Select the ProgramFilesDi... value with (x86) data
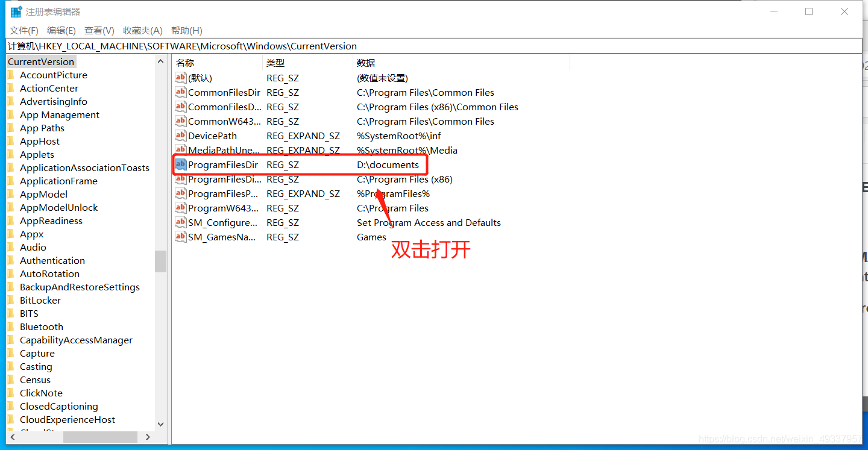 pos(225,180)
